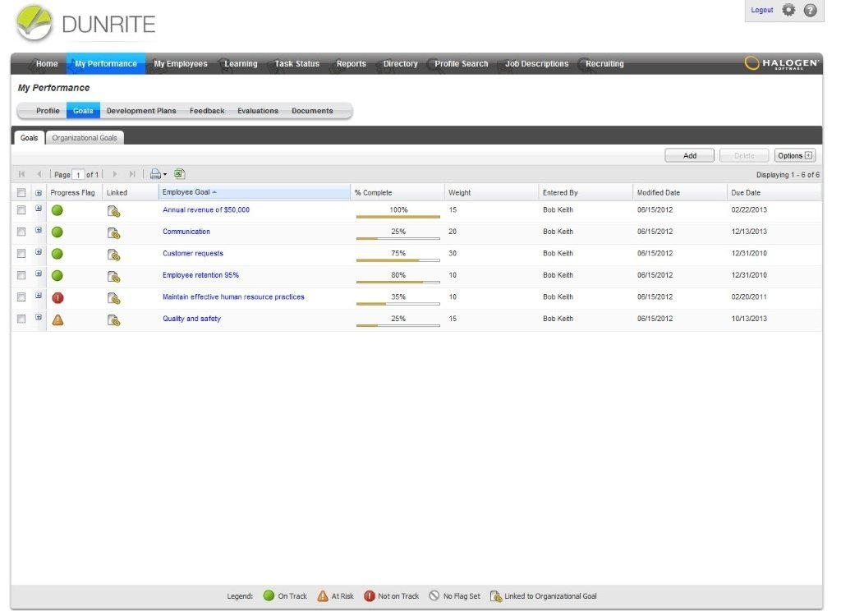This screenshot has height=616, width=841.
Task: Check the Quality and safety row checkbox
Action: click(21, 319)
